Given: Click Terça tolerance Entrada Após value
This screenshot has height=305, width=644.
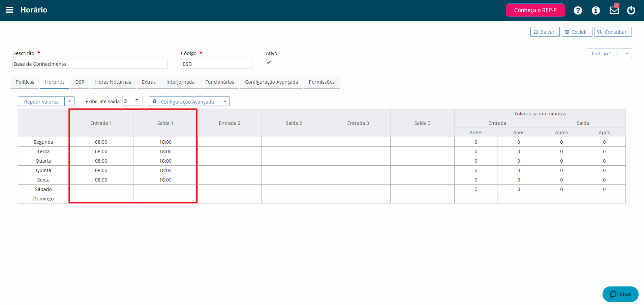Looking at the screenshot, I should click(519, 151).
